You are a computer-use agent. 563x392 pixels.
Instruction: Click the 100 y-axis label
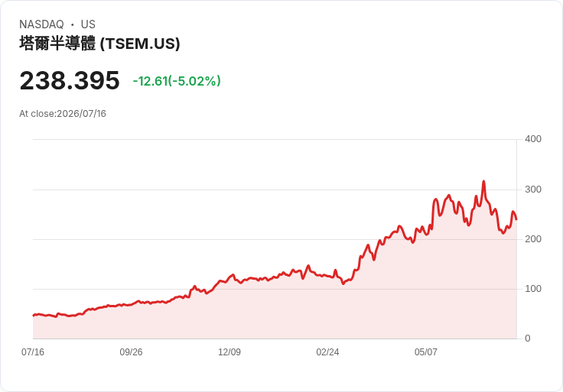tap(533, 289)
